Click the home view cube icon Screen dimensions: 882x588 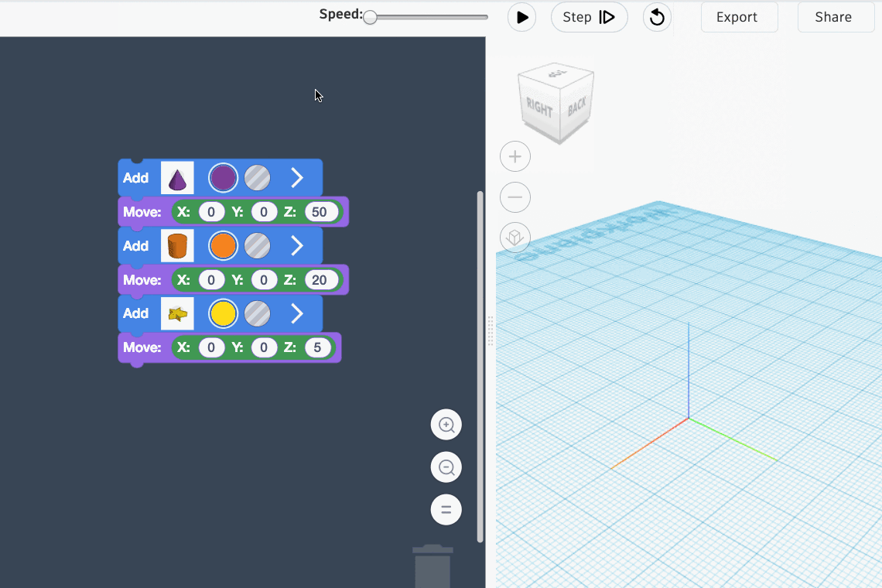[515, 238]
